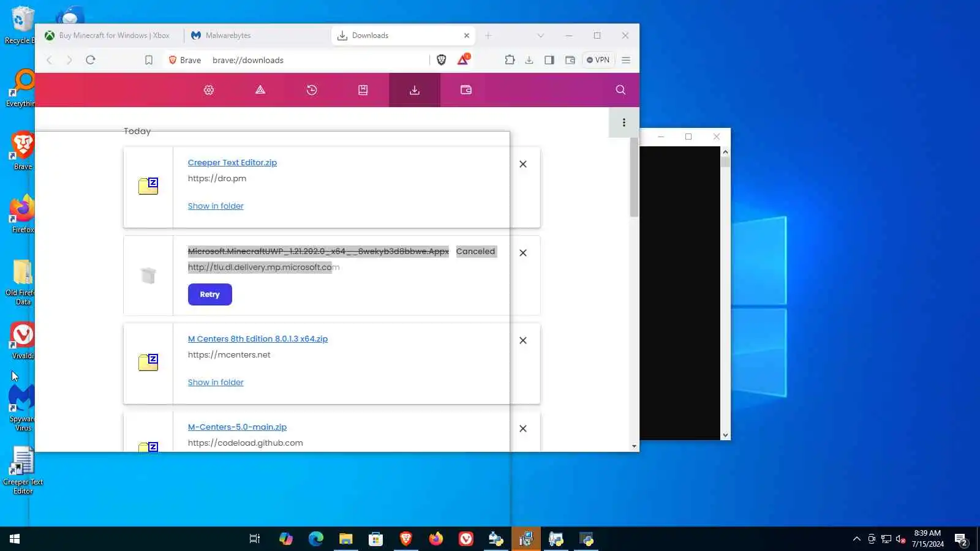
Task: Select the Downloads tab
Action: (404, 36)
